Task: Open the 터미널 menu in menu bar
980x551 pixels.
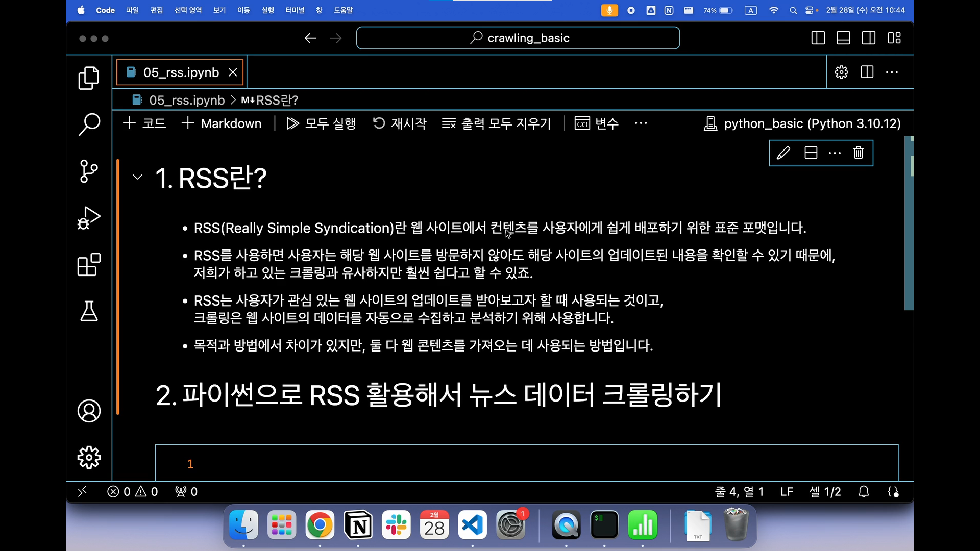Action: click(x=295, y=10)
